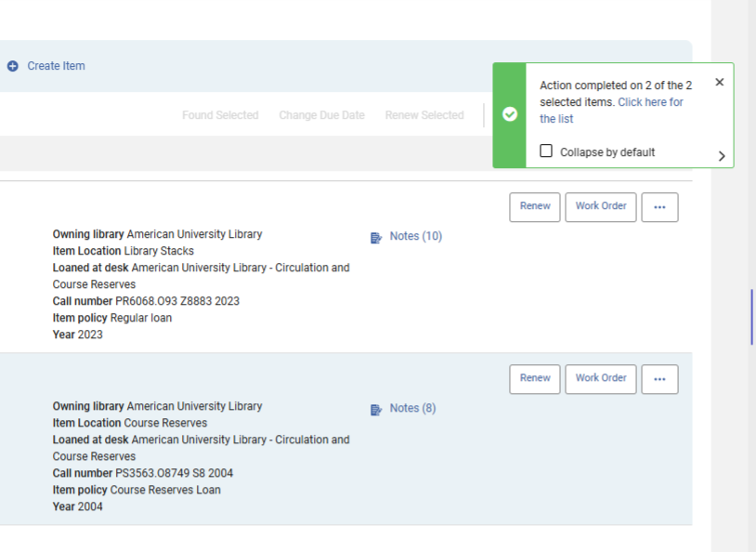Open the Notes (10) link text

[415, 236]
